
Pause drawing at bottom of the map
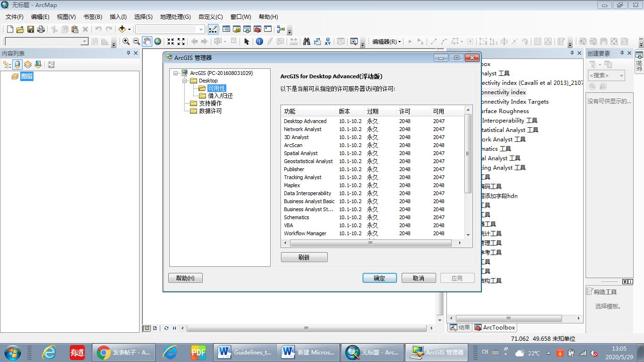click(x=174, y=328)
